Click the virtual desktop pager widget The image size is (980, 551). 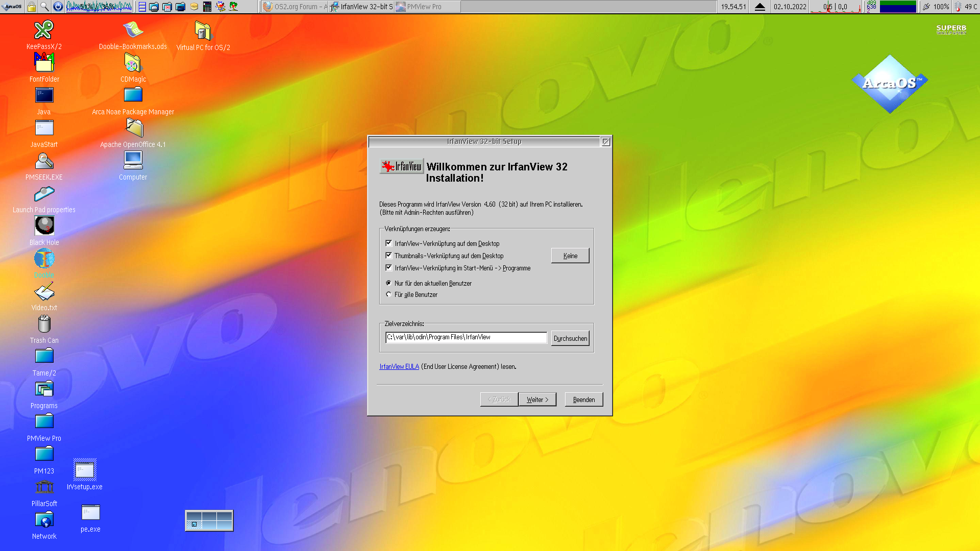coord(209,520)
